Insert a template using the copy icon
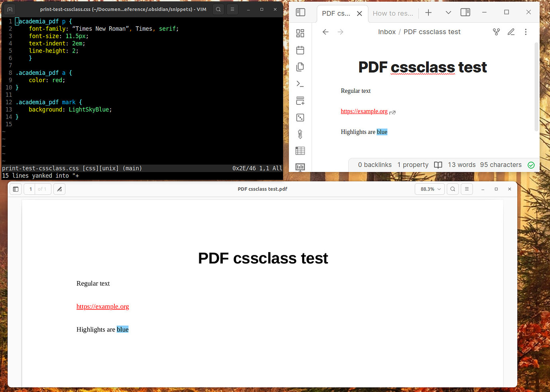The height and width of the screenshot is (392, 550). click(x=300, y=67)
